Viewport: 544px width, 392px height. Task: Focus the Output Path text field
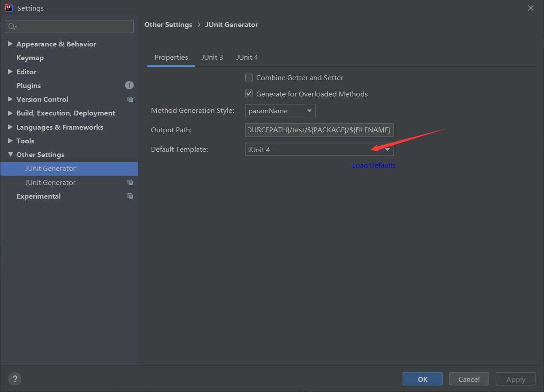click(x=319, y=130)
